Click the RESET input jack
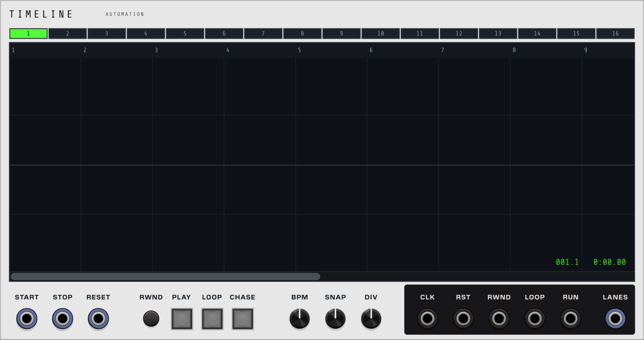Screen dimensions: 644x340 pos(98,319)
